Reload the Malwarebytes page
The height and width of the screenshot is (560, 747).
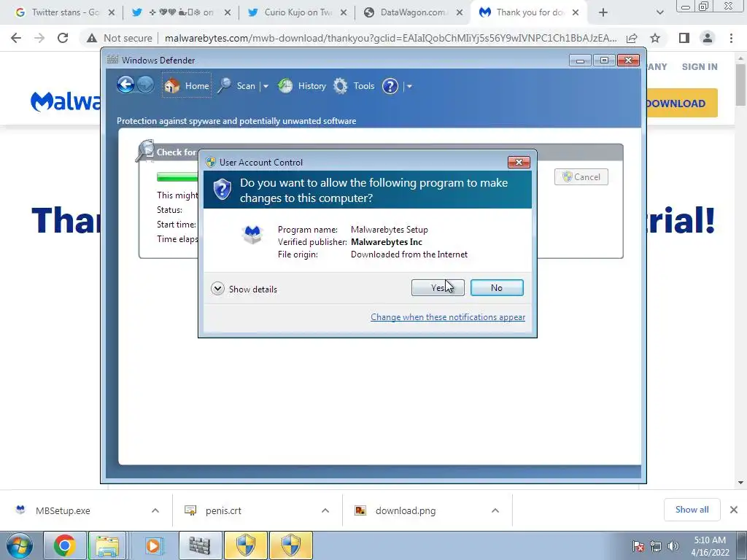(x=63, y=38)
